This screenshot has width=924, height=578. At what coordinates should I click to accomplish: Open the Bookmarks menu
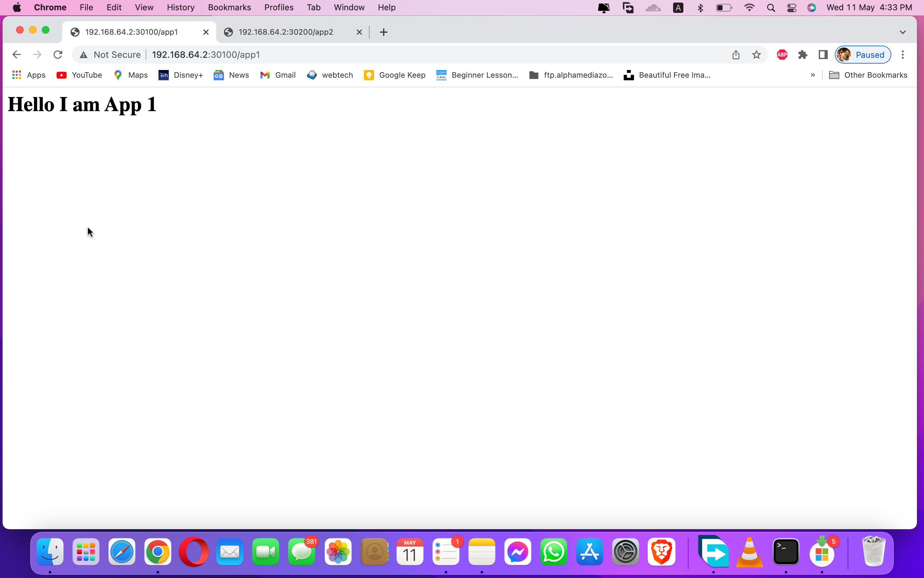[x=229, y=8]
